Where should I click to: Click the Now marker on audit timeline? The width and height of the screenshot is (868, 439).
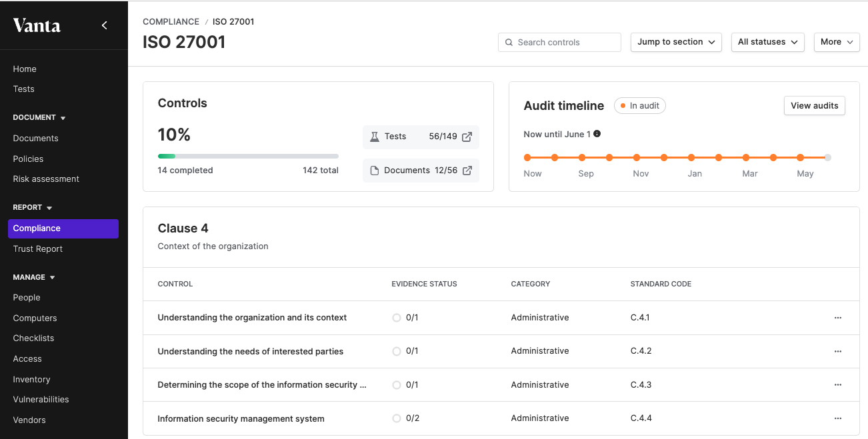coord(527,158)
